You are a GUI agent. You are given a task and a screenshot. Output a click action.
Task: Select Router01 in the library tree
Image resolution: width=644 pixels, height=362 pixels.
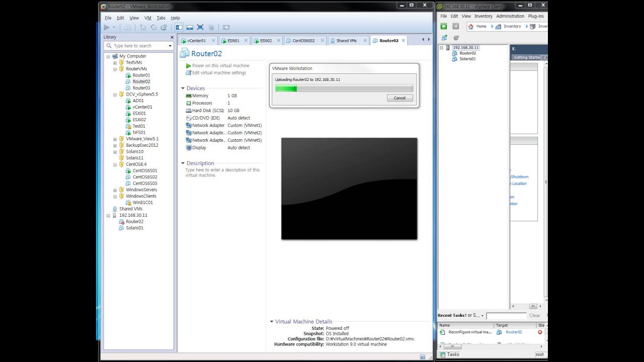[x=141, y=75]
